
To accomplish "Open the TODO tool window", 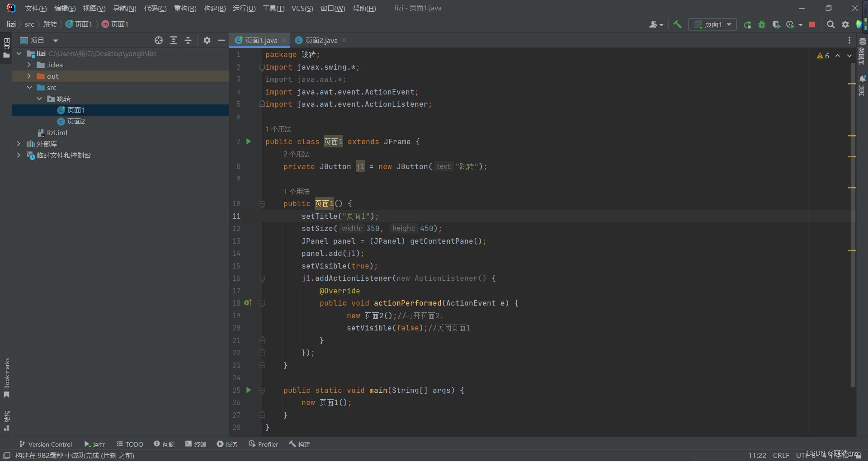I will pyautogui.click(x=130, y=444).
